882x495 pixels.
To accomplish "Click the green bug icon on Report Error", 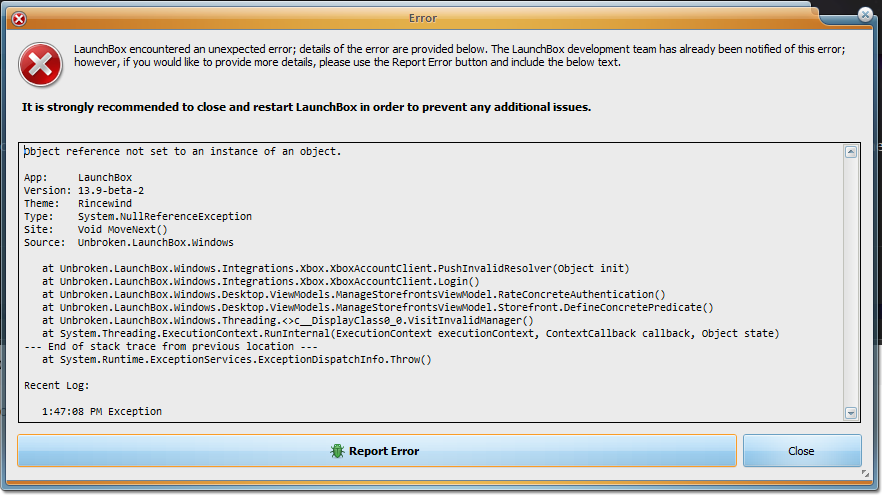I will click(x=337, y=451).
